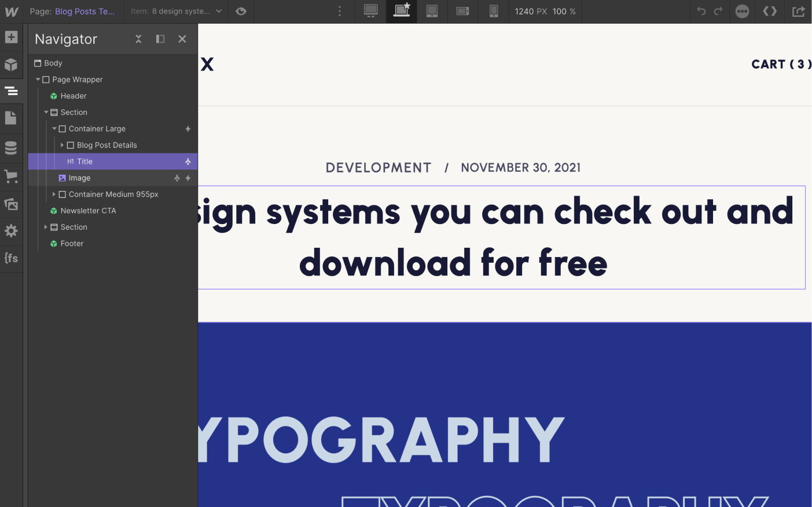Switch to mobile landscape breakpoint

(463, 11)
